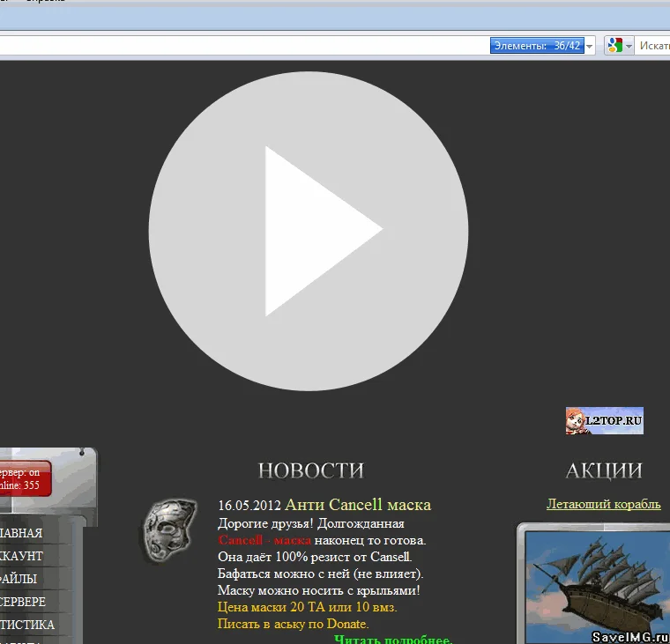Open the Элементы 36/42 indicator
Screen dimensions: 670x644
pyautogui.click(x=537, y=46)
